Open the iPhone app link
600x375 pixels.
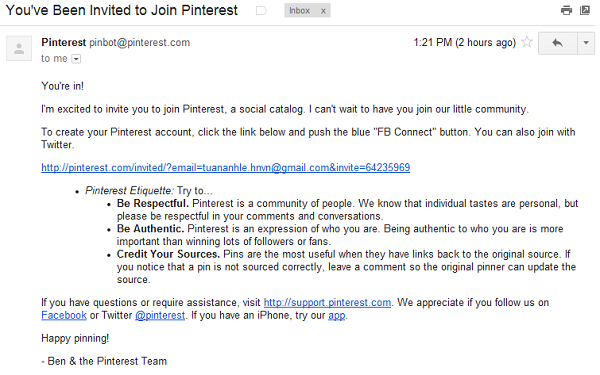tap(337, 316)
